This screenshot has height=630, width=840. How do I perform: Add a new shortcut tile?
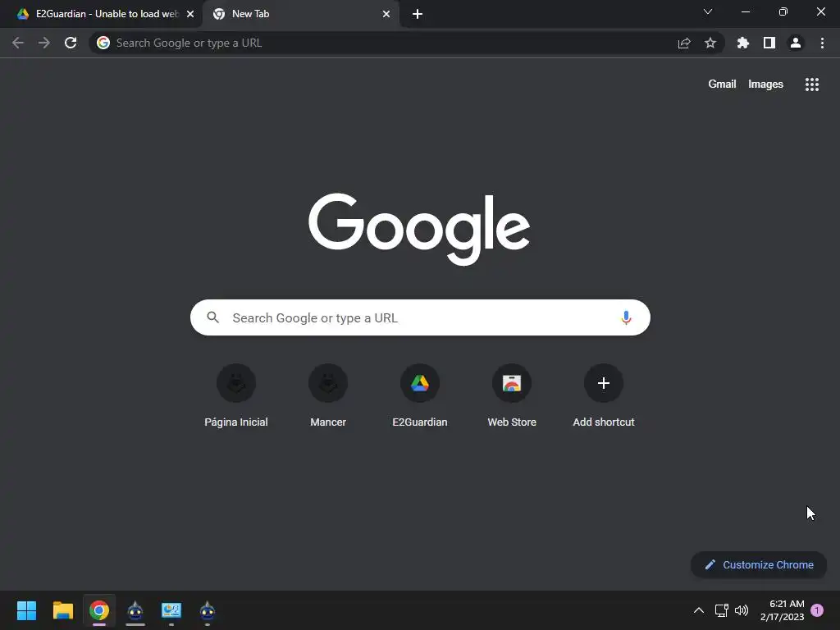pos(604,395)
